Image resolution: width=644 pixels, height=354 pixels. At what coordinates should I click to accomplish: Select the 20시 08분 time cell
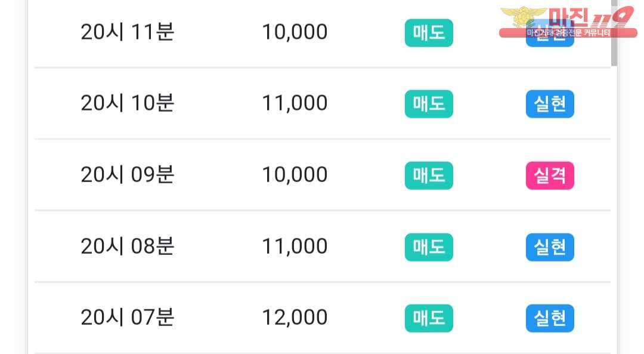128,247
